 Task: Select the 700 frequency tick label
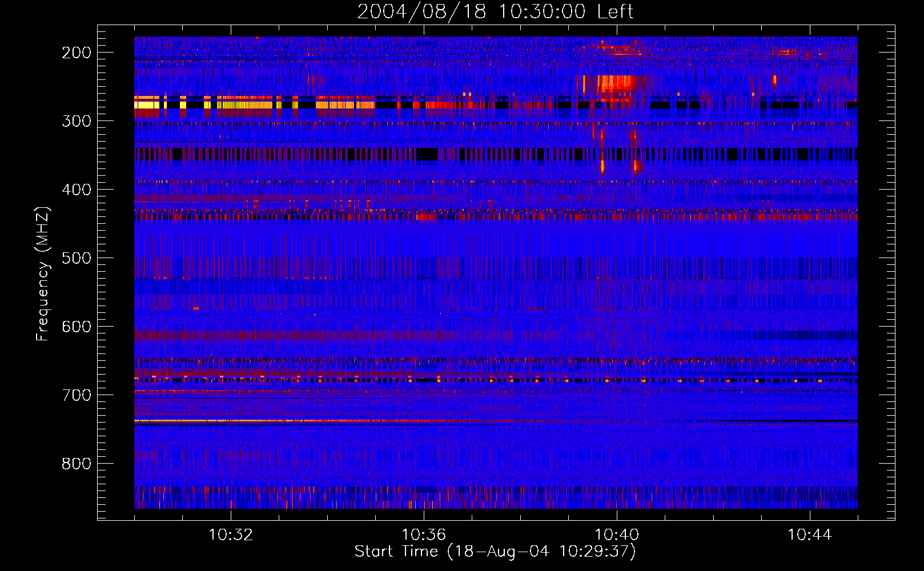click(77, 395)
